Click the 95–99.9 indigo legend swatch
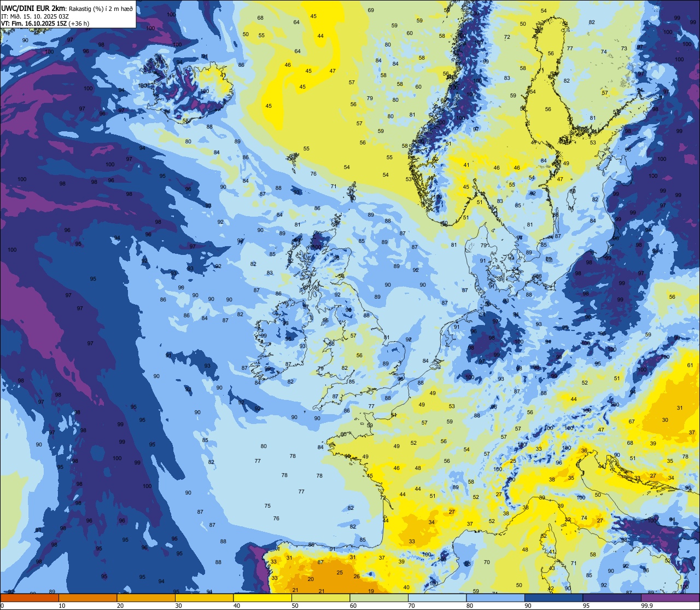Viewport: 700px width, 610px height. click(x=612, y=597)
